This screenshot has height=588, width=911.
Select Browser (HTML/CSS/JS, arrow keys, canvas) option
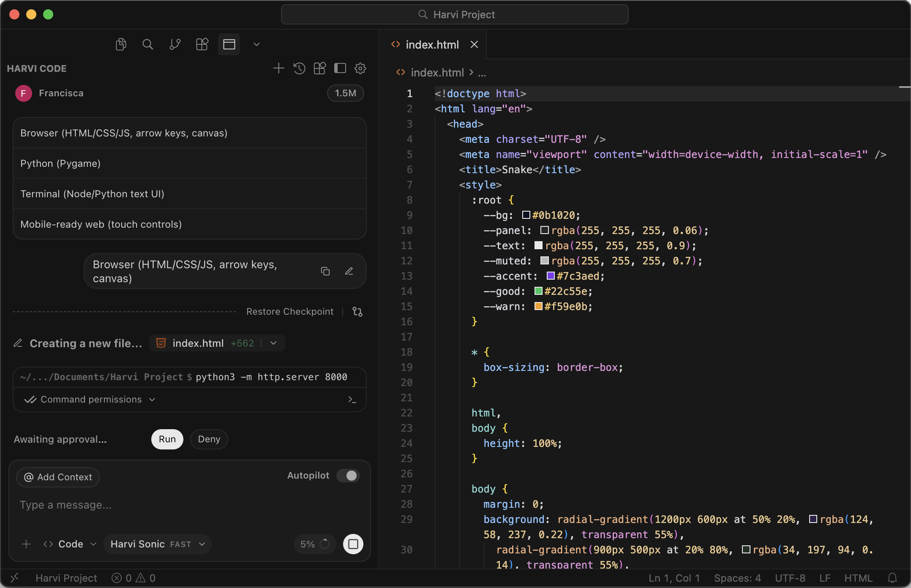(x=190, y=133)
